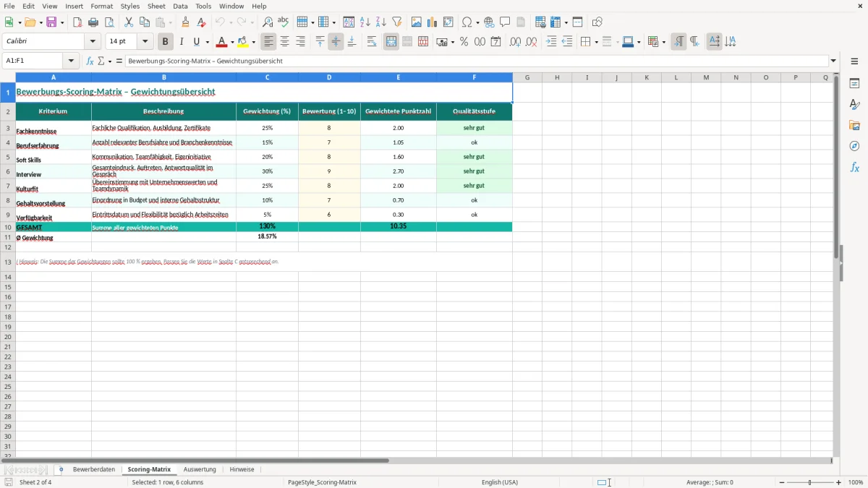The width and height of the screenshot is (868, 488).
Task: Toggle Underline formatting
Action: tap(196, 42)
